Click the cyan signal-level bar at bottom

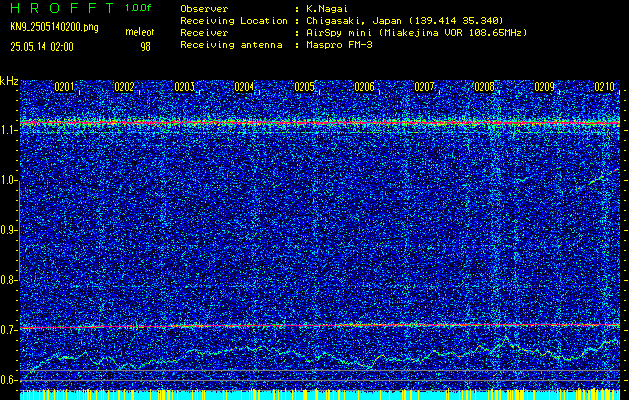click(x=320, y=395)
